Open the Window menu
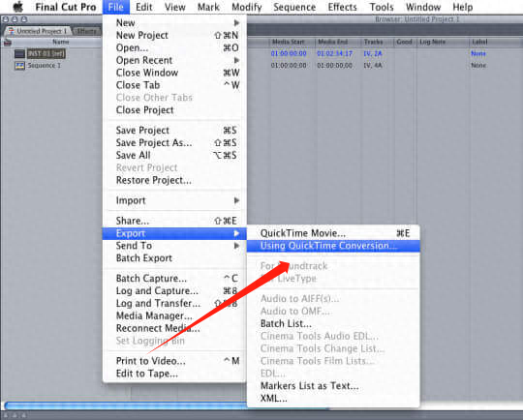This screenshot has height=420, width=523. point(423,7)
